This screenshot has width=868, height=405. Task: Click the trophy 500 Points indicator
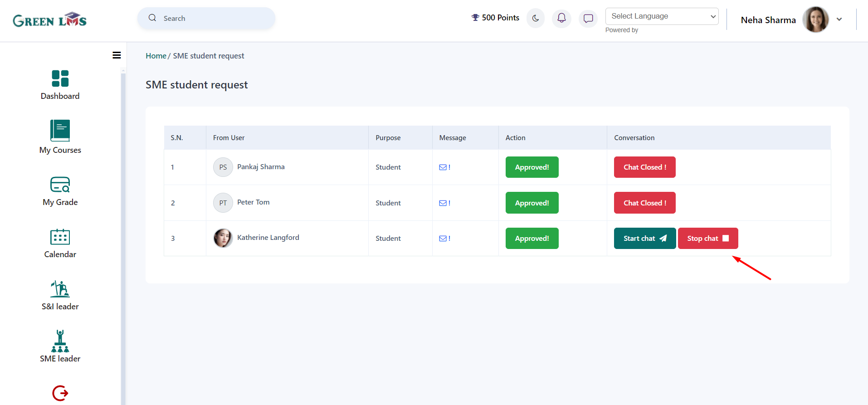click(x=495, y=18)
